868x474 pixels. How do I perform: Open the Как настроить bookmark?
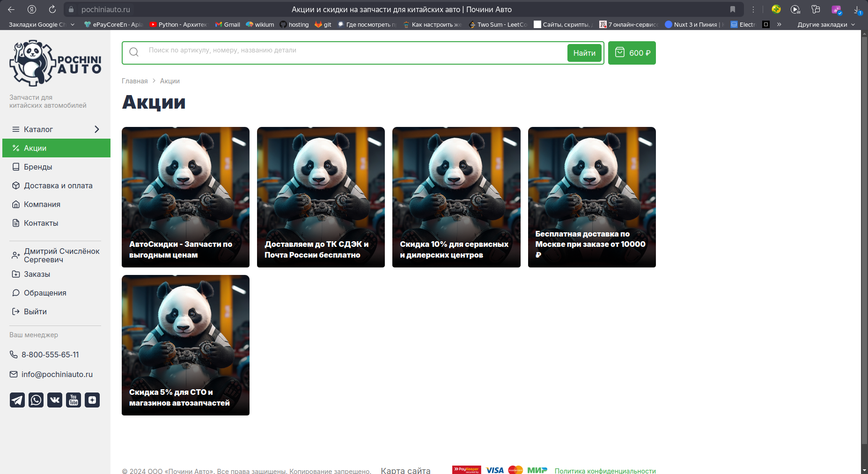[433, 24]
